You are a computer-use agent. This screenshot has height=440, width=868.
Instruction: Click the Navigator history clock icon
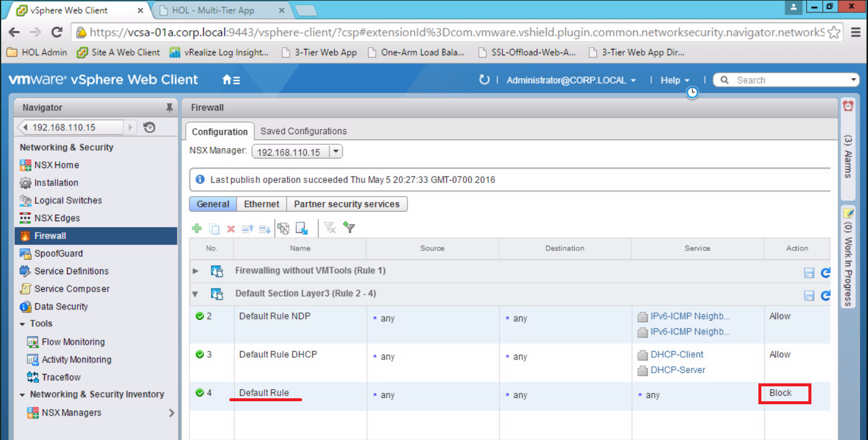pyautogui.click(x=150, y=127)
